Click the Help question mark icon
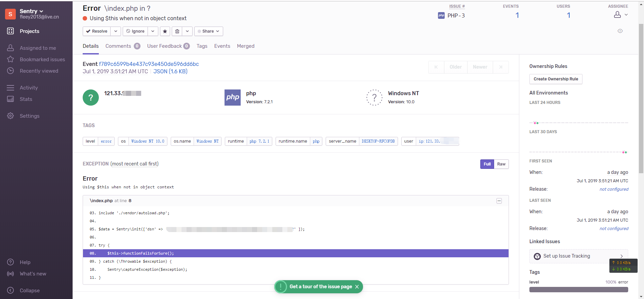644x299 pixels. pos(11,262)
